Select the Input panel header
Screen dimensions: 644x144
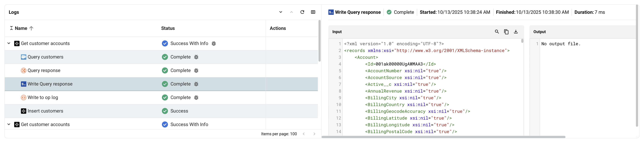(337, 32)
